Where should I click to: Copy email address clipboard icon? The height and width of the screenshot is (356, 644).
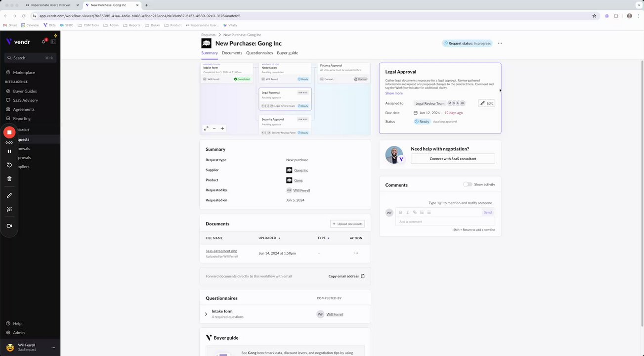click(x=363, y=276)
